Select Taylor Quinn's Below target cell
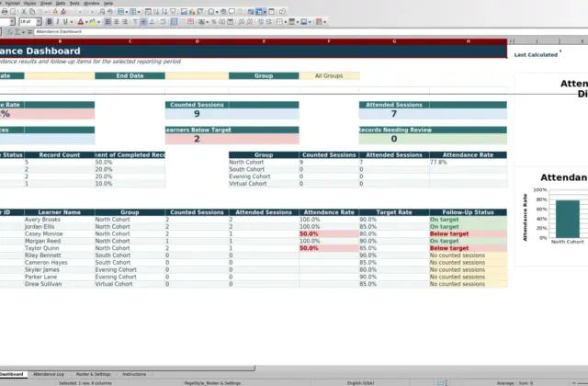This screenshot has height=386, width=588. tap(468, 248)
